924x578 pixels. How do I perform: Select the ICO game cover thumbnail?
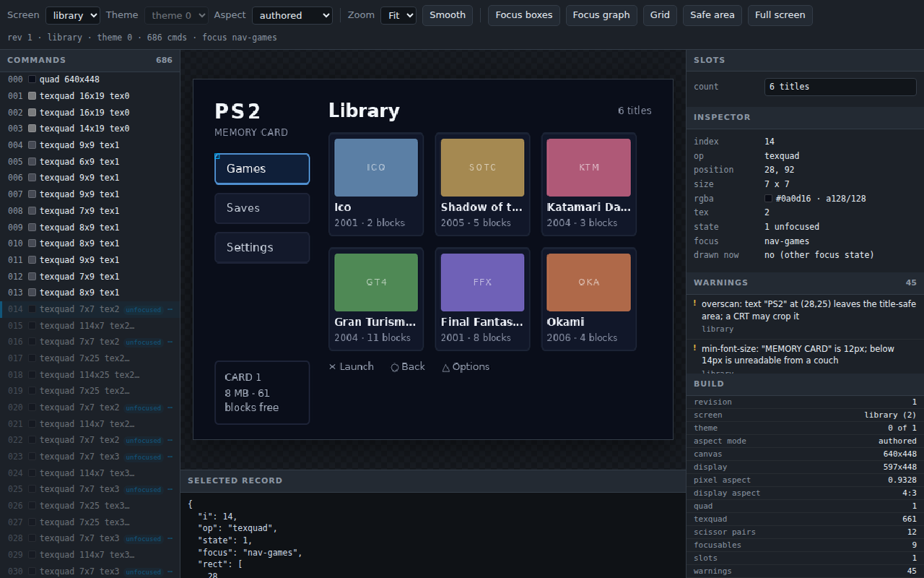(376, 168)
